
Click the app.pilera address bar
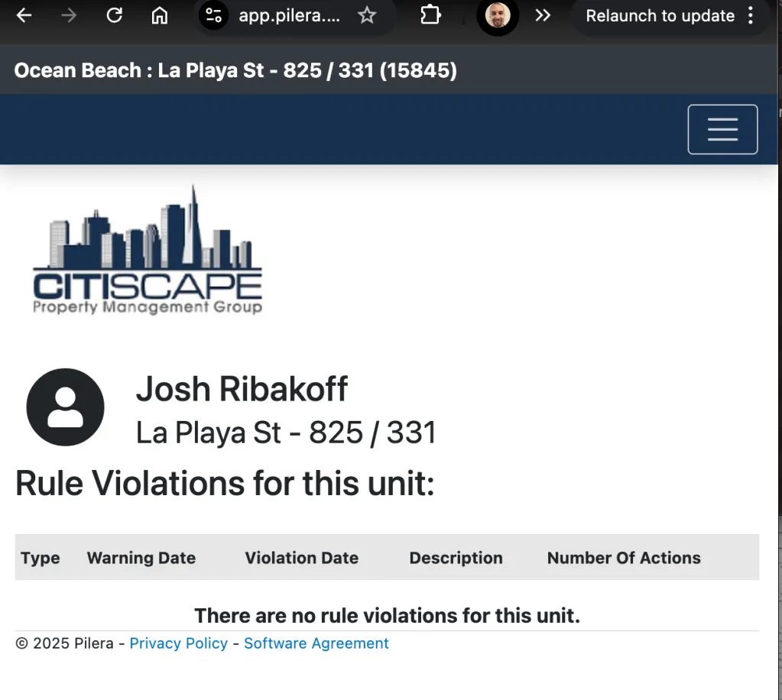(289, 15)
